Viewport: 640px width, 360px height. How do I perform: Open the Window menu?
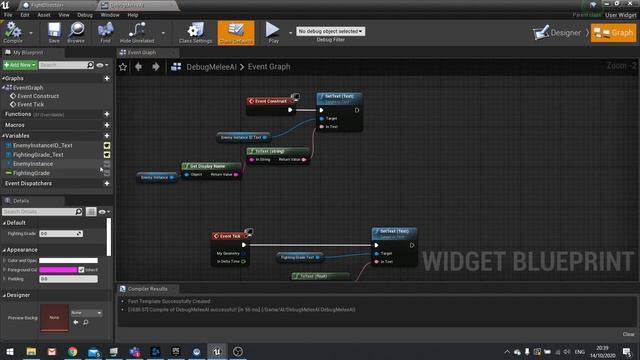[110, 15]
